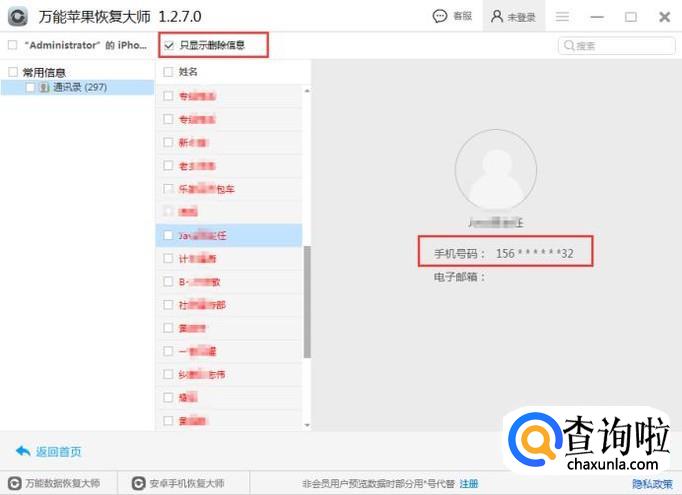Select all via the 姓名 header checkbox
Image resolution: width=682 pixels, height=495 pixels.
tap(168, 72)
